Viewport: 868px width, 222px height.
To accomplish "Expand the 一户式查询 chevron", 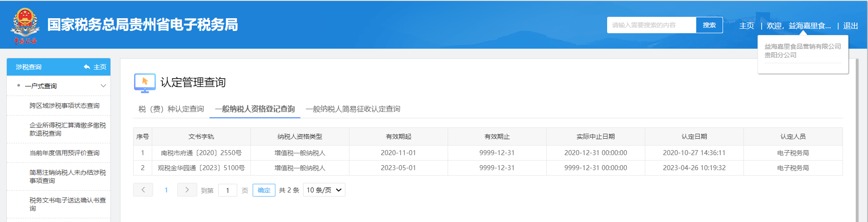I will 103,86.
